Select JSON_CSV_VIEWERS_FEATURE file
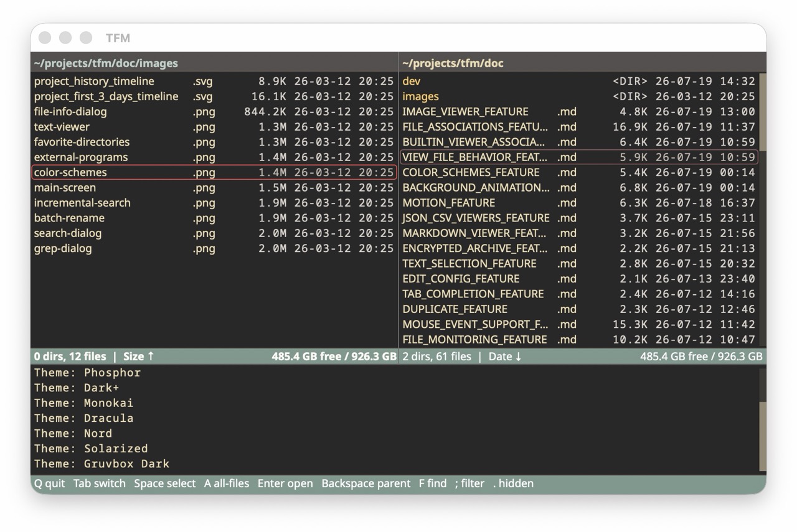The image size is (797, 532). pos(579,218)
